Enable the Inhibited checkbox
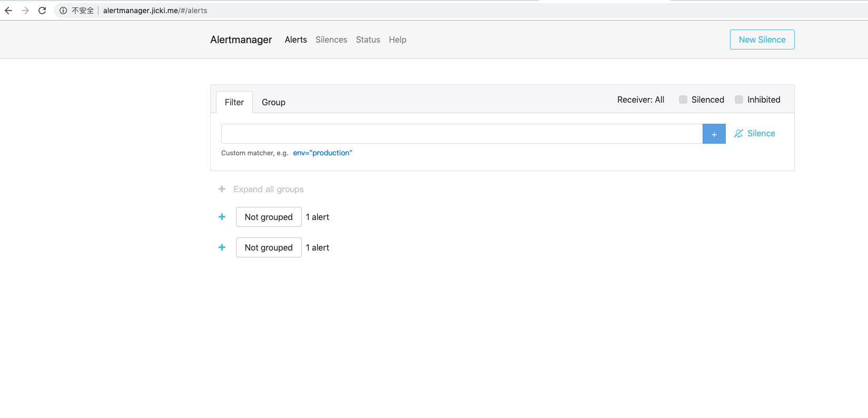 [739, 99]
